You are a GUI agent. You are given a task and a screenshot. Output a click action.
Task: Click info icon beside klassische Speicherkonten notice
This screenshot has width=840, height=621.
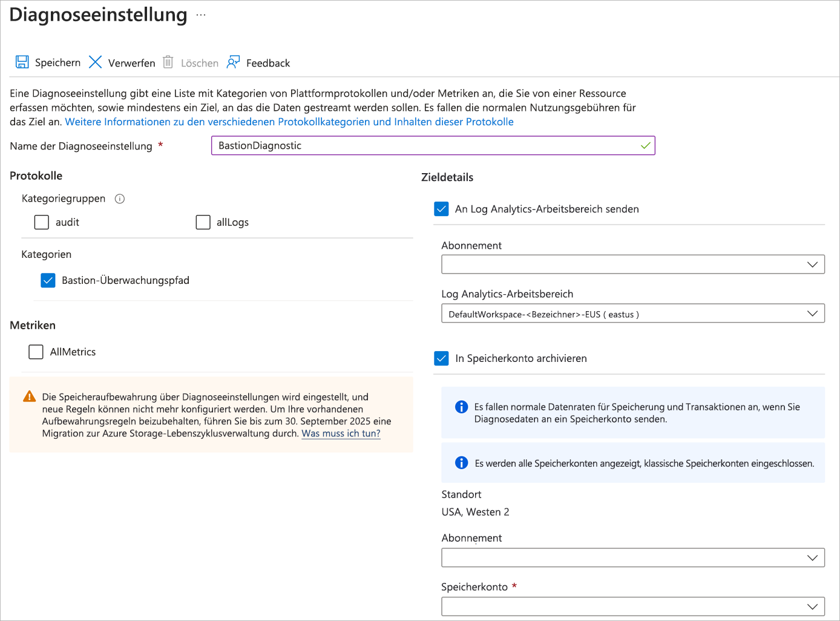pos(462,463)
